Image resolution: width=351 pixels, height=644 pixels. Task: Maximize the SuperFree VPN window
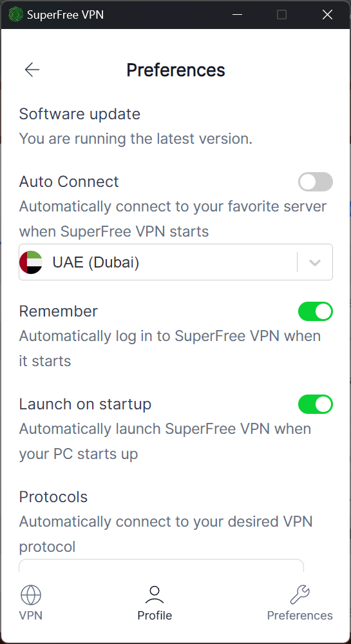point(281,15)
